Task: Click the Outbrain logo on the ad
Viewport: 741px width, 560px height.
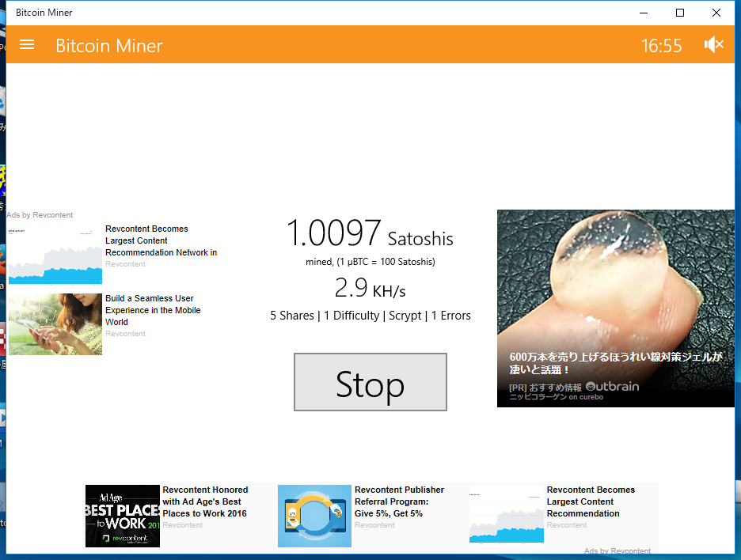Action: [613, 386]
